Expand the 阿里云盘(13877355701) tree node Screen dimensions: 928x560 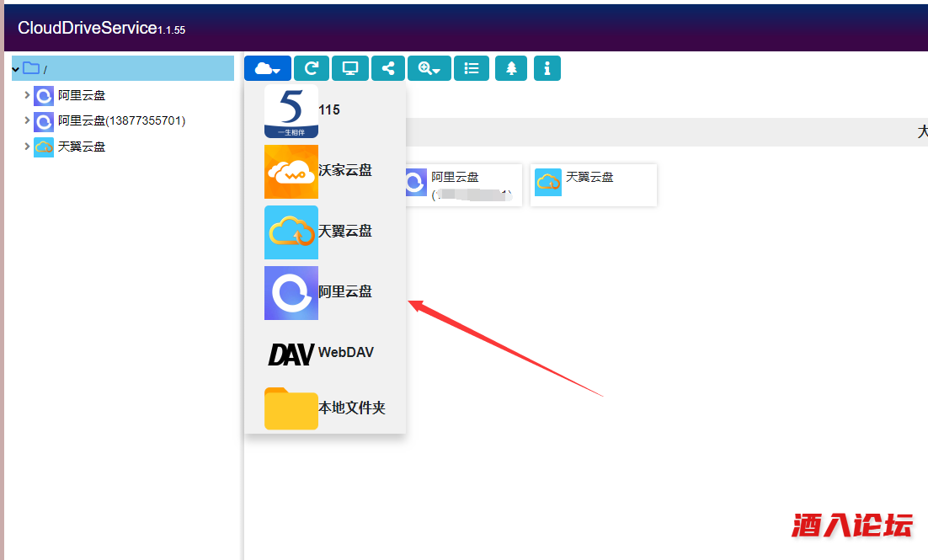[x=27, y=120]
